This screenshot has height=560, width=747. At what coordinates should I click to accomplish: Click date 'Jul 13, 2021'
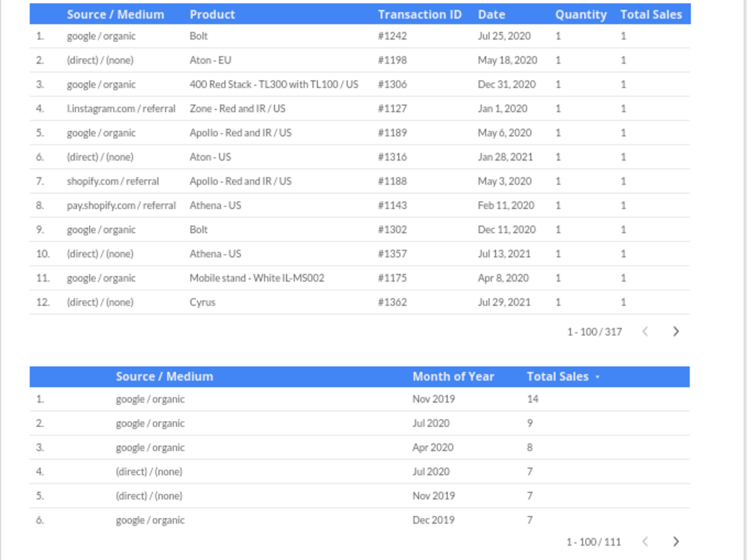click(504, 254)
